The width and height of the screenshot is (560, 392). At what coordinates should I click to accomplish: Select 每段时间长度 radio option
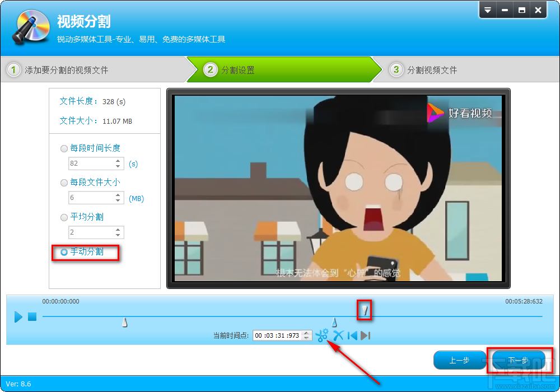coord(64,148)
